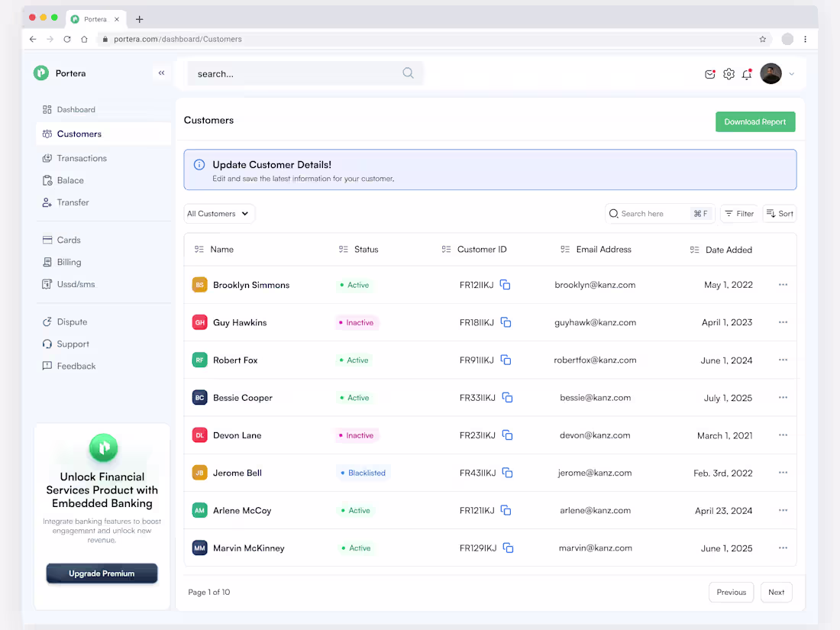Open more options for Marvin McKinney

783,548
